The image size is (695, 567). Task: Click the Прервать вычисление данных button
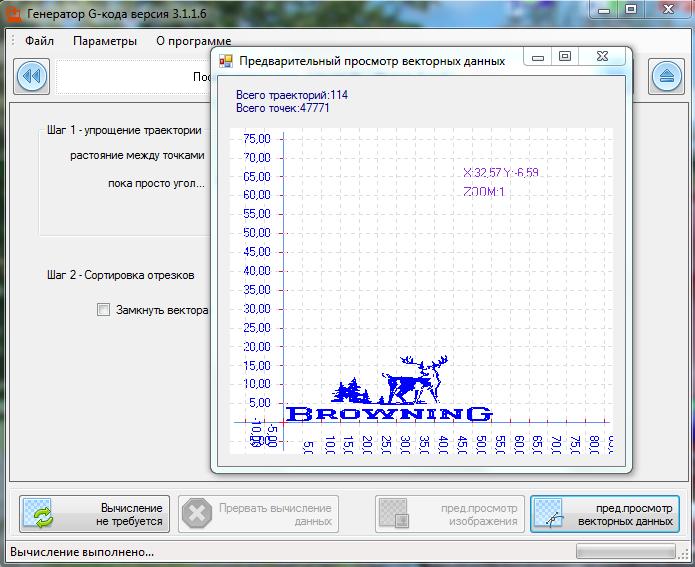258,514
